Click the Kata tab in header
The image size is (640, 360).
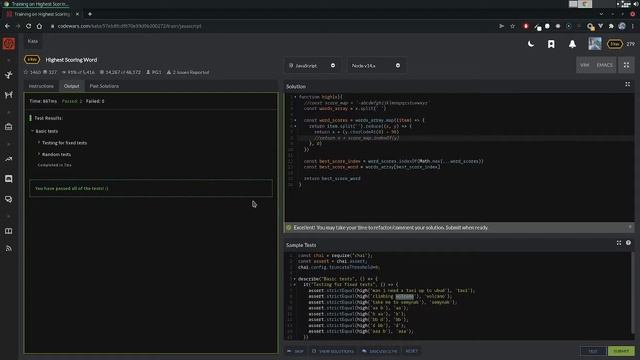click(33, 41)
